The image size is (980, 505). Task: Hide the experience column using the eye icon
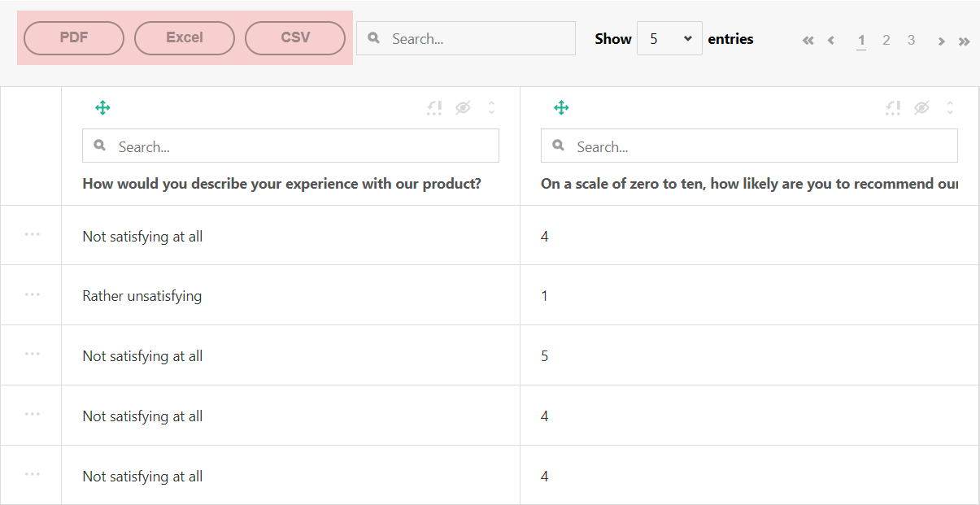[463, 107]
